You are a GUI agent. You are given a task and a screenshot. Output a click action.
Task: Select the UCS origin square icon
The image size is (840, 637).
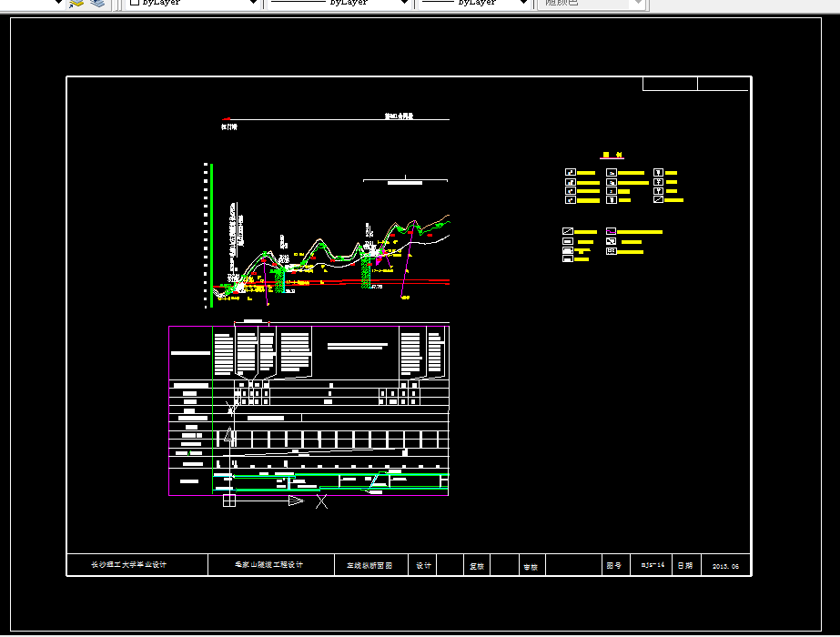coord(229,500)
